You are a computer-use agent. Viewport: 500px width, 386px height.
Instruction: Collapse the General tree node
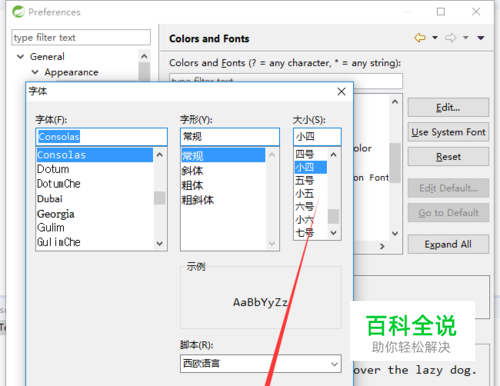pos(21,57)
